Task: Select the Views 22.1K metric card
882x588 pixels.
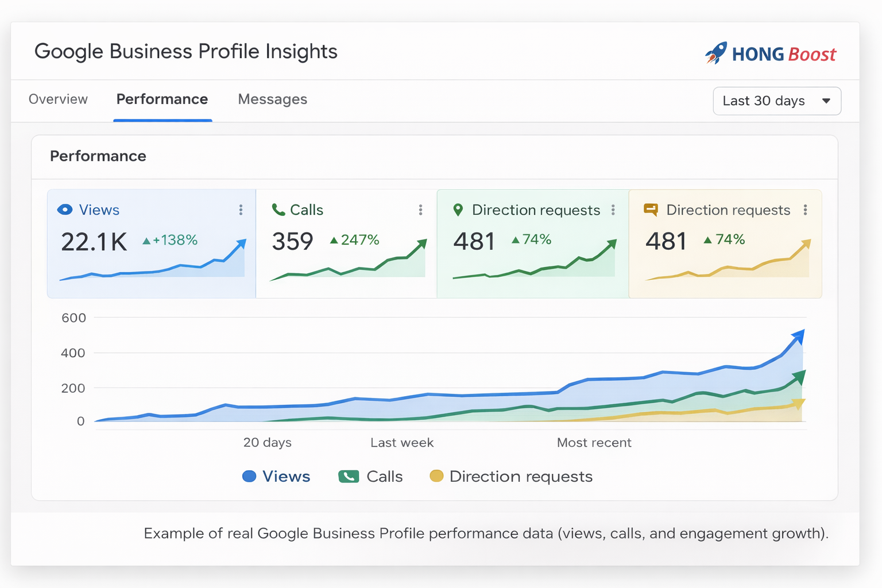Action: click(151, 244)
